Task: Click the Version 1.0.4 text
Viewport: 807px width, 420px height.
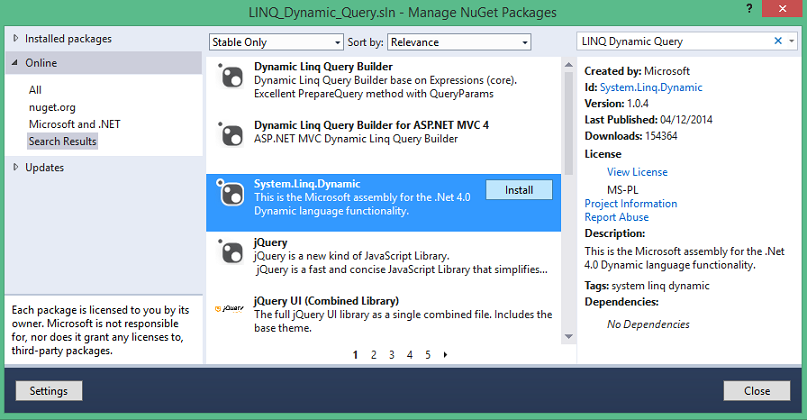Action: tap(616, 103)
